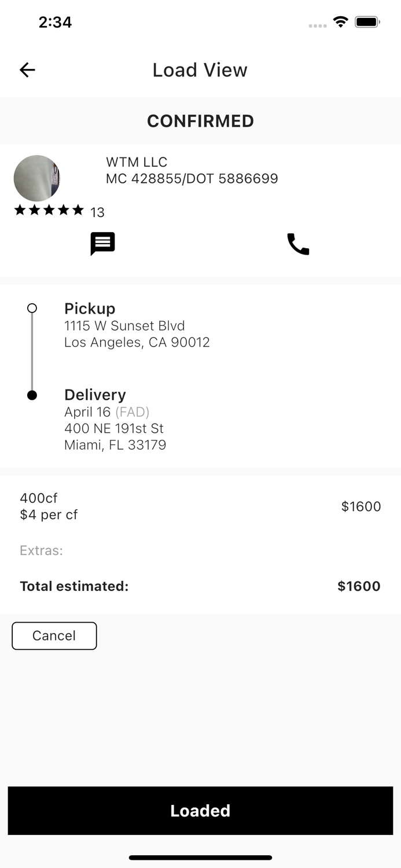This screenshot has width=401, height=868.
Task: Tap the CONFIRMED status banner
Action: point(200,121)
